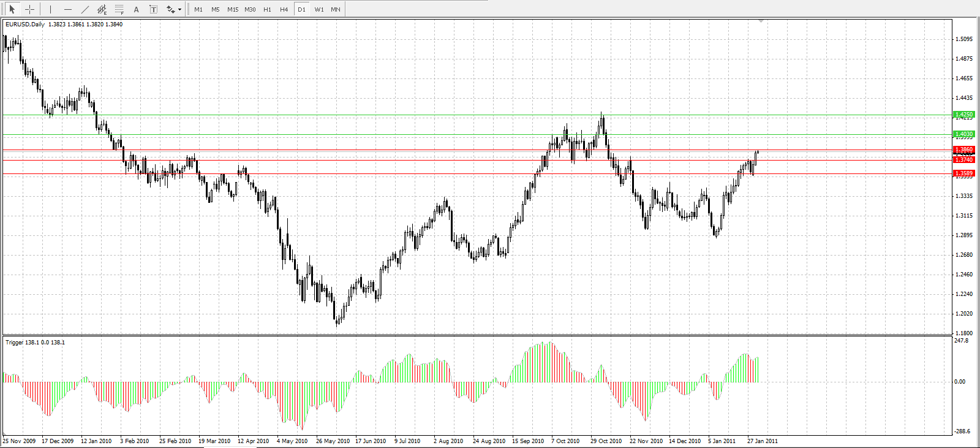Switch to M1 timeframe
This screenshot has width=980, height=448.
pyautogui.click(x=198, y=9)
